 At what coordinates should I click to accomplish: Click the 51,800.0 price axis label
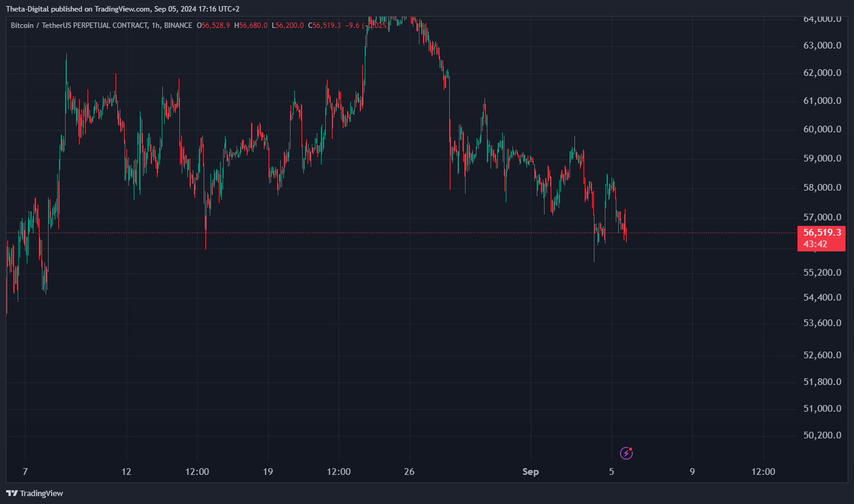[822, 382]
